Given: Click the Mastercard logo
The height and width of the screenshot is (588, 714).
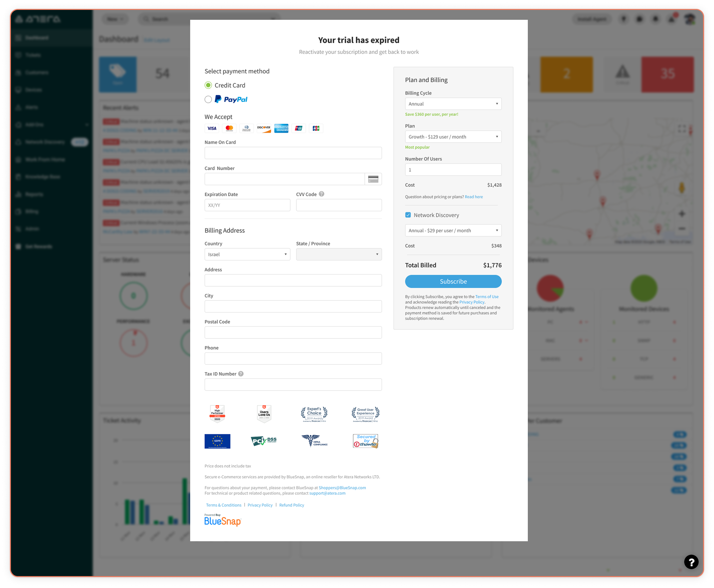Looking at the screenshot, I should (229, 128).
